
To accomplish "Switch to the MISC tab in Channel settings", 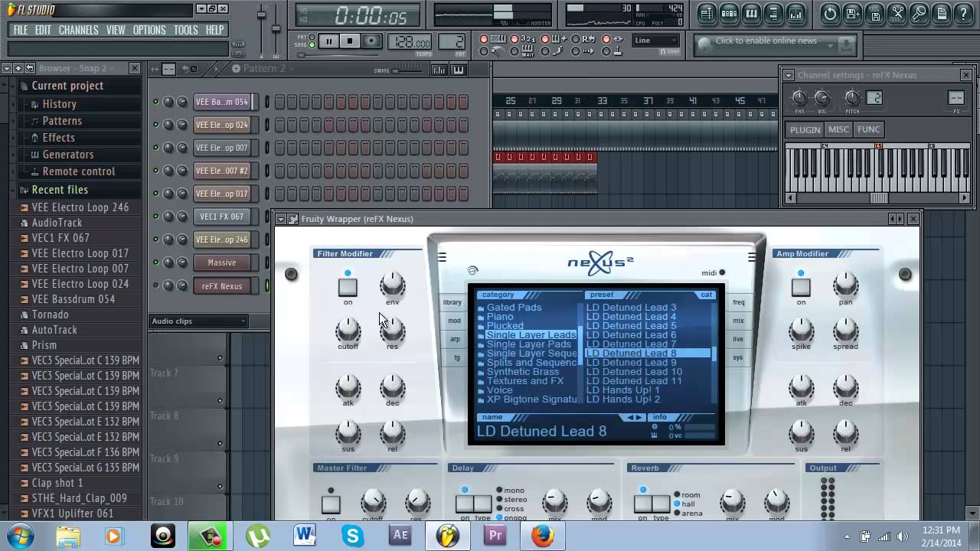I will pyautogui.click(x=838, y=129).
